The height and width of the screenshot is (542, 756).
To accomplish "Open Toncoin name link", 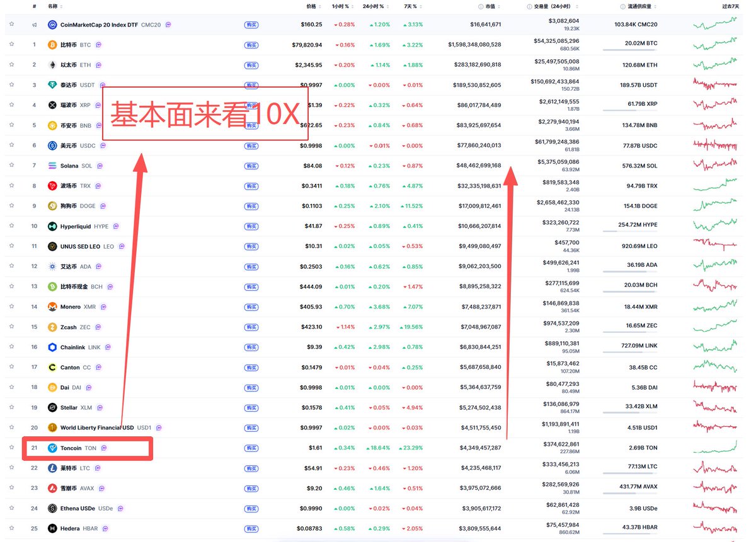I will pyautogui.click(x=71, y=448).
